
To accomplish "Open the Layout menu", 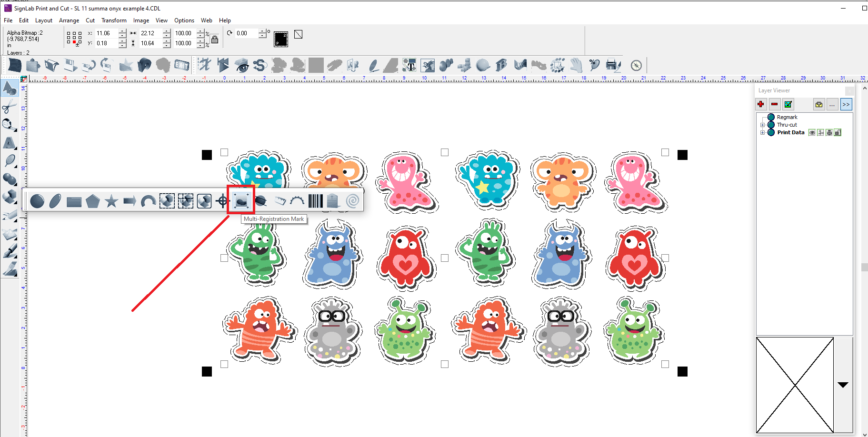I will pos(44,20).
